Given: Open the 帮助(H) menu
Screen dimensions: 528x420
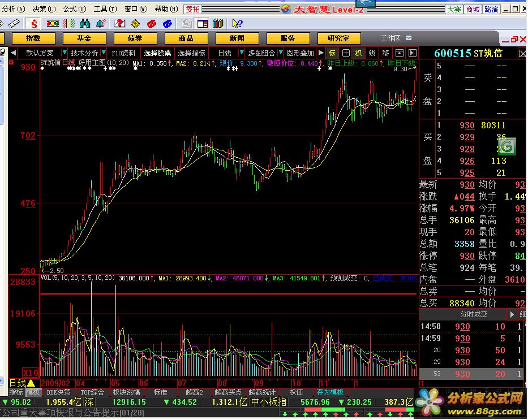Looking at the screenshot, I should 166,8.
